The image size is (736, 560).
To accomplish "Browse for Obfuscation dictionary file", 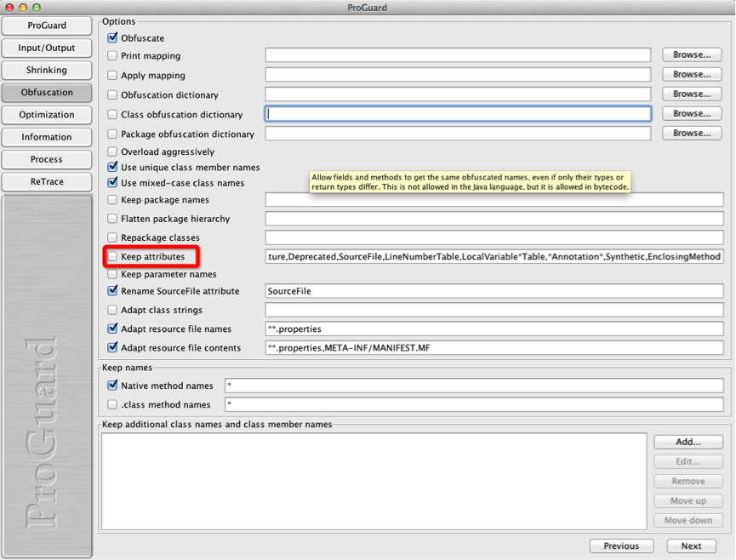I will [x=692, y=94].
